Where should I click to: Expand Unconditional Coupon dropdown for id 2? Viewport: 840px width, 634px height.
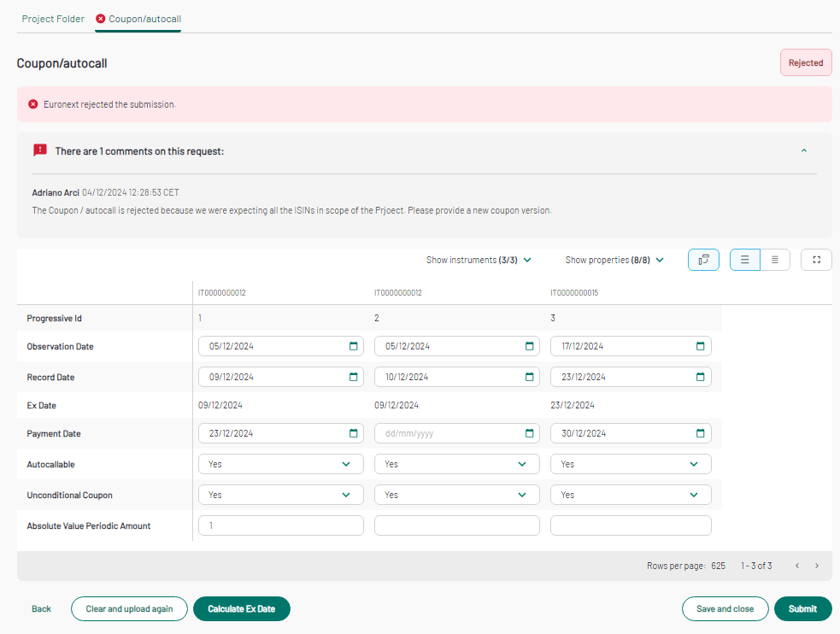[457, 495]
